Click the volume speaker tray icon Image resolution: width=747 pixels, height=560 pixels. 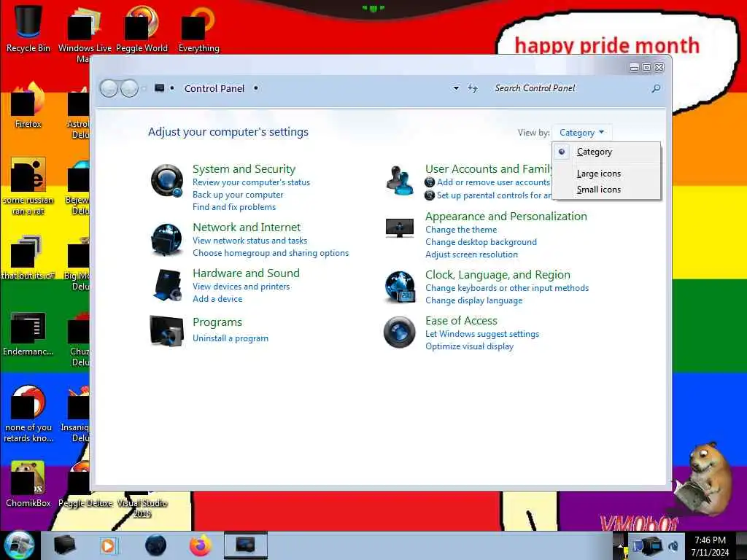(x=673, y=545)
